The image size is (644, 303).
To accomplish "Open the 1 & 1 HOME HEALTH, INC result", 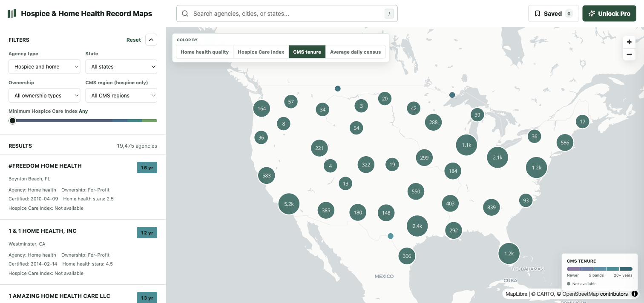I will coord(83,252).
